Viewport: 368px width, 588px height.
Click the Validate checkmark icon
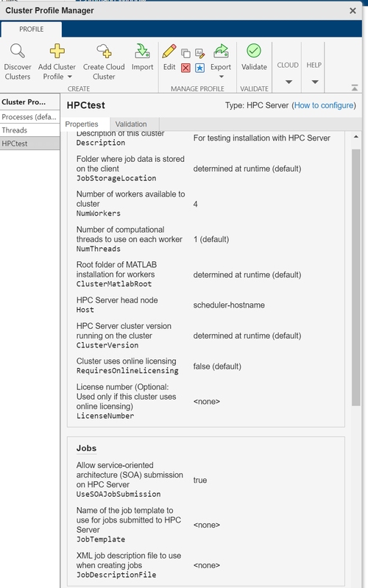(254, 51)
